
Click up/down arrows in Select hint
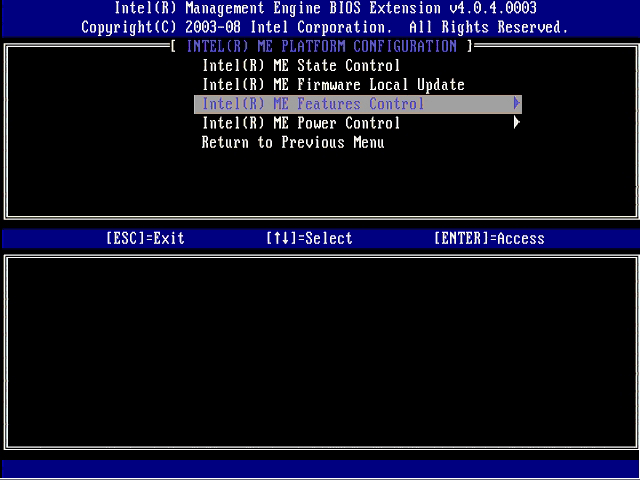[280, 238]
